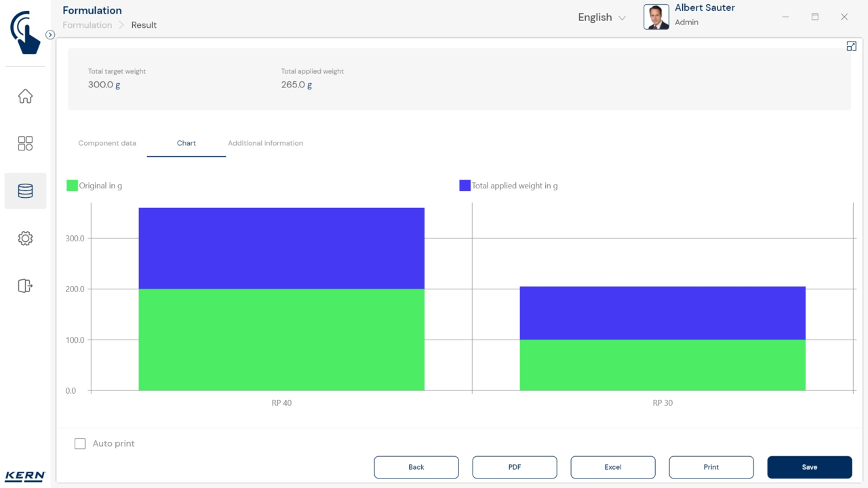Open the dashboard grid icon in sidebar
This screenshot has width=868, height=488.
pyautogui.click(x=25, y=144)
